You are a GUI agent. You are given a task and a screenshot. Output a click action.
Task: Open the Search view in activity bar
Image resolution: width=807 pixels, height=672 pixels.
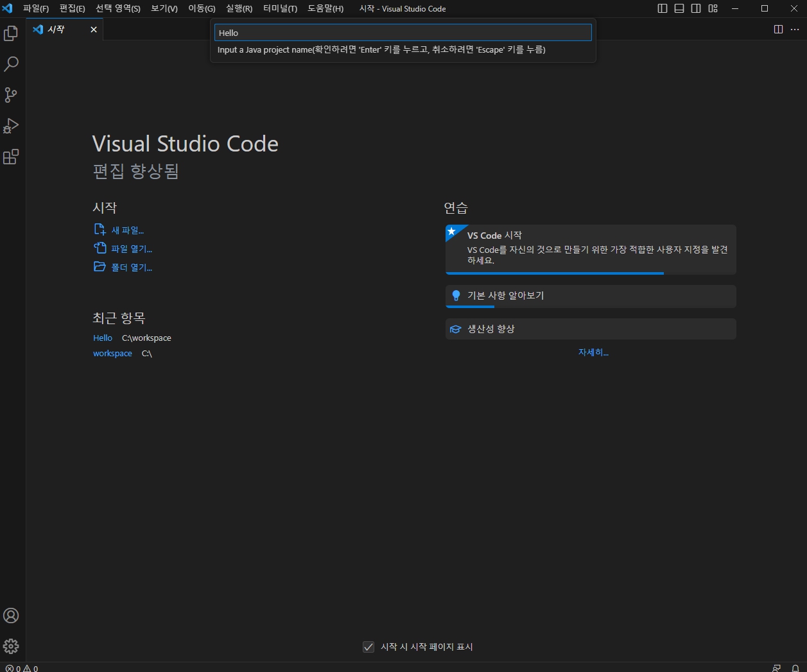(x=11, y=64)
